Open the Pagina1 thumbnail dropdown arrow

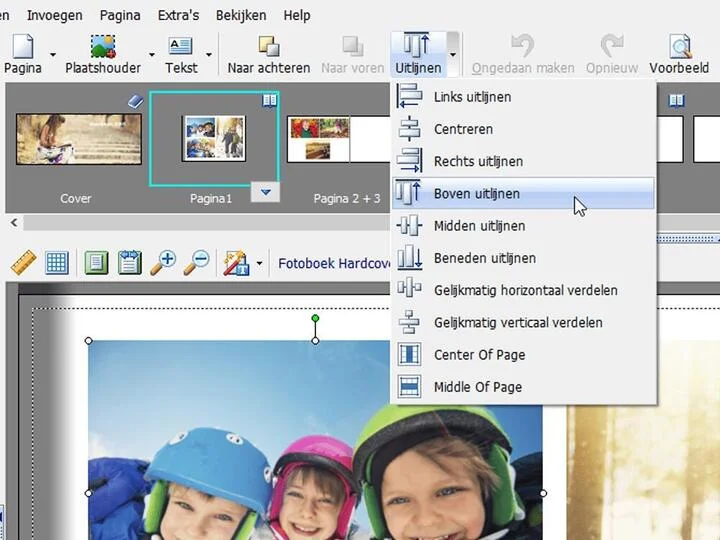pos(264,193)
